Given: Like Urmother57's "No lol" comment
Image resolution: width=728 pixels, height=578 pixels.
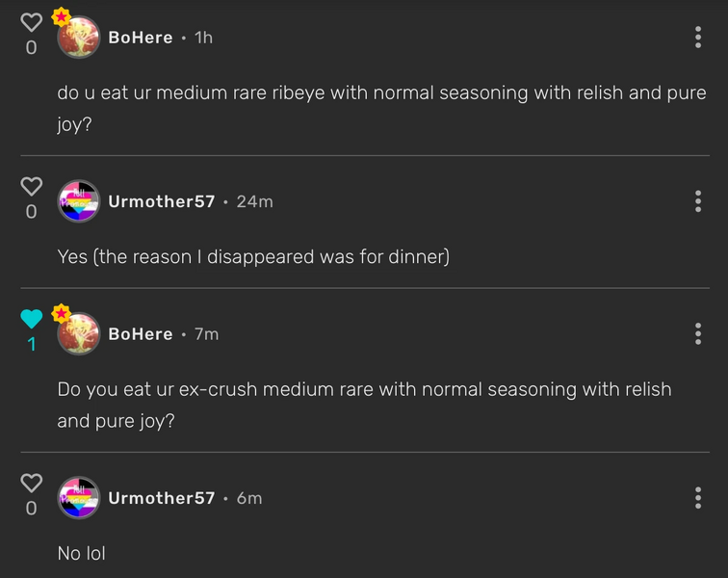Looking at the screenshot, I should pyautogui.click(x=32, y=482).
